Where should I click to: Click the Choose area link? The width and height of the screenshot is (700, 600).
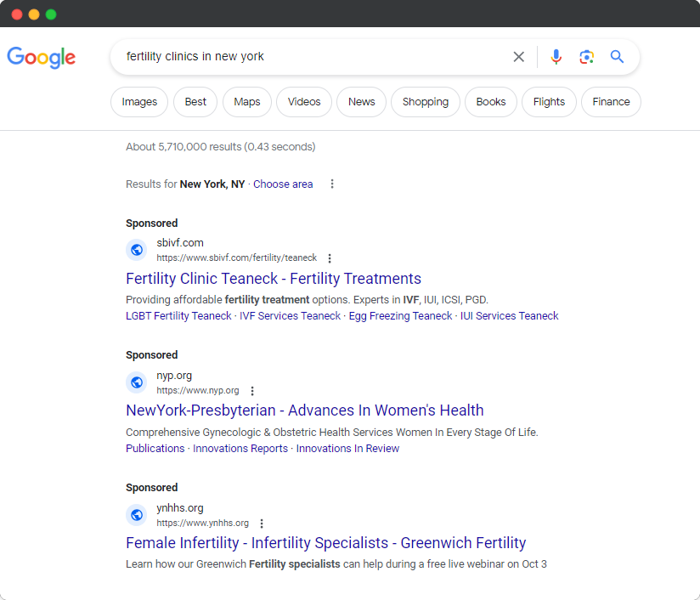click(283, 184)
